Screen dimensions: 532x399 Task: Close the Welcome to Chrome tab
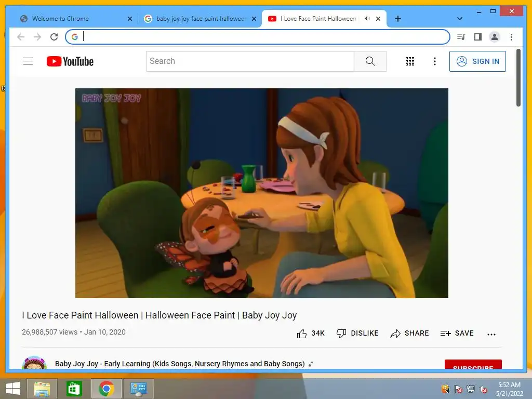tap(129, 19)
